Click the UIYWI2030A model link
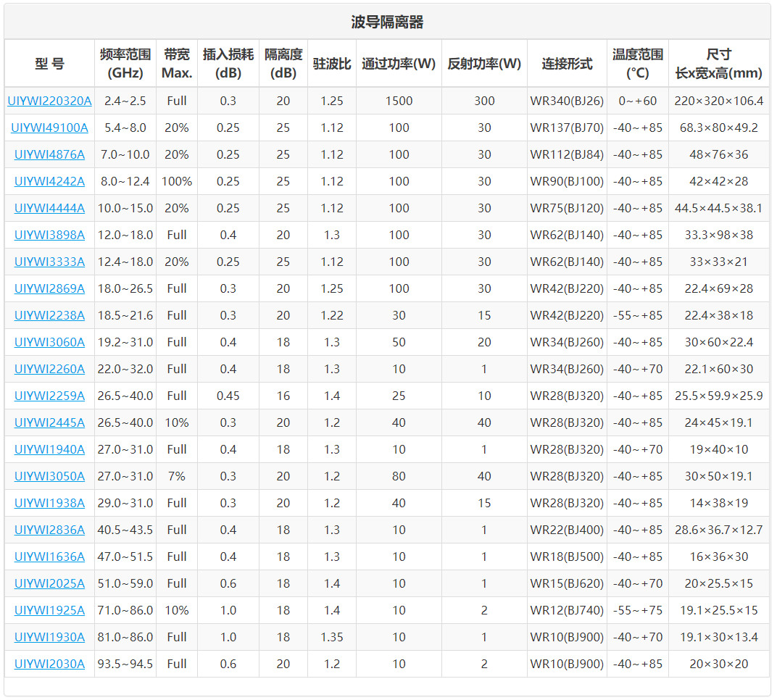The height and width of the screenshot is (700, 777). (x=49, y=664)
